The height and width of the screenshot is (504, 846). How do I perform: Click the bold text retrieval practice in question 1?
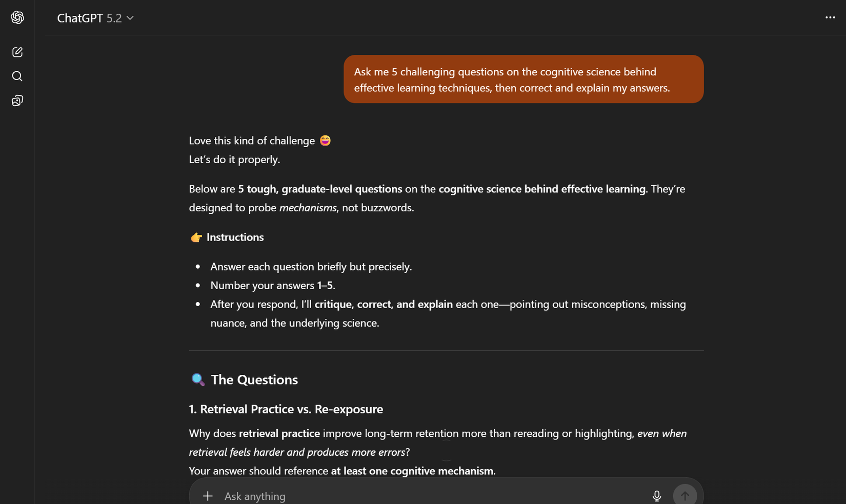click(279, 433)
